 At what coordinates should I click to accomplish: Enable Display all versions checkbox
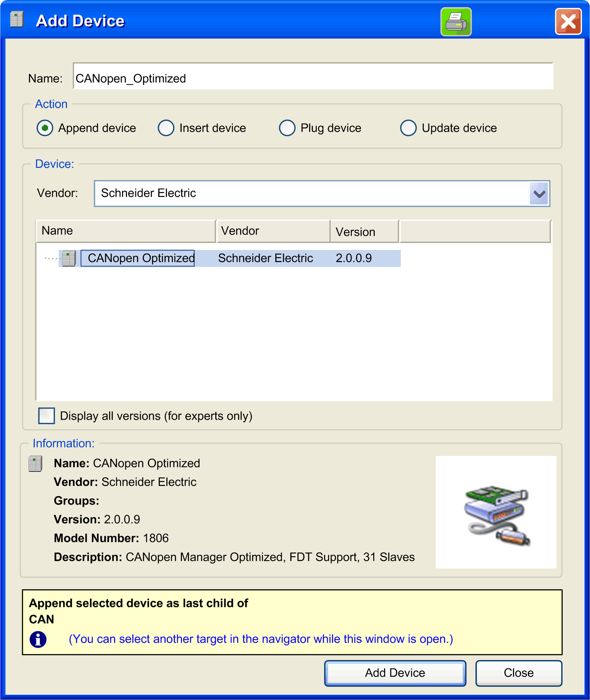point(46,416)
